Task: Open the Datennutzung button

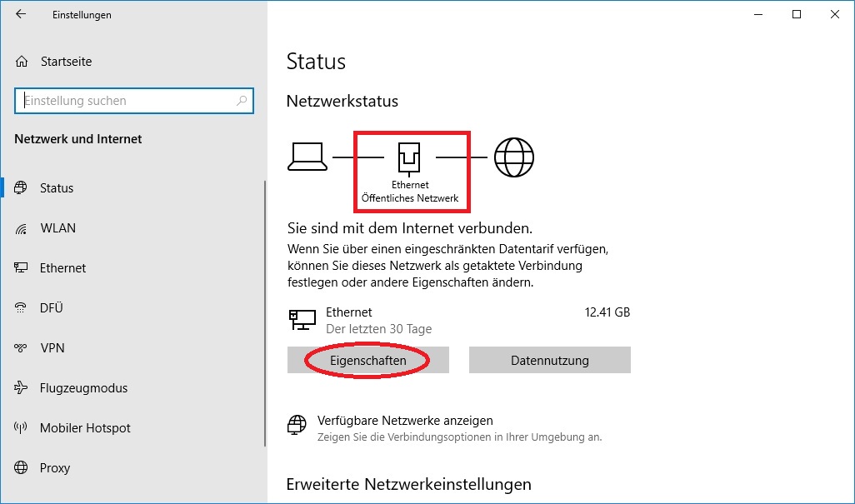Action: (549, 361)
